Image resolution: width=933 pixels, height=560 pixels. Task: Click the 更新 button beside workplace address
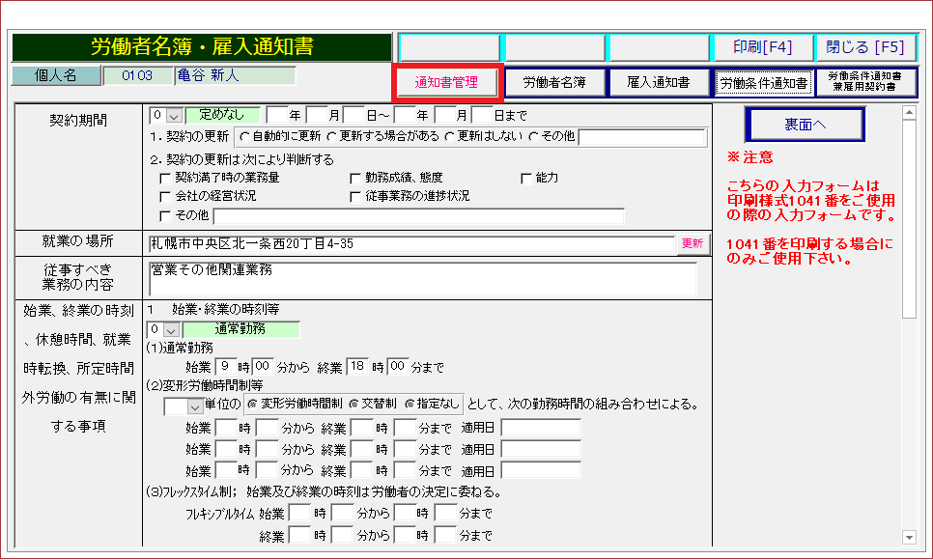693,243
